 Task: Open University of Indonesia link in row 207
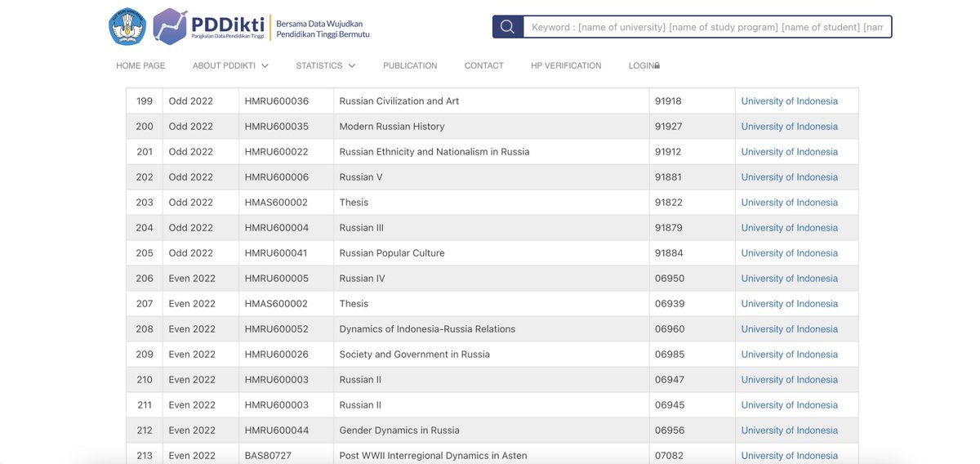(x=790, y=304)
